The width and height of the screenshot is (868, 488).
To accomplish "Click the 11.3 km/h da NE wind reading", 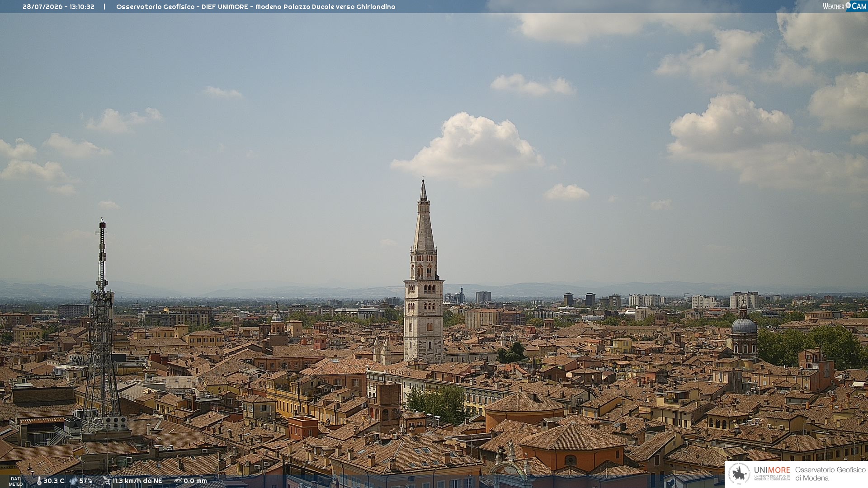I will point(137,481).
